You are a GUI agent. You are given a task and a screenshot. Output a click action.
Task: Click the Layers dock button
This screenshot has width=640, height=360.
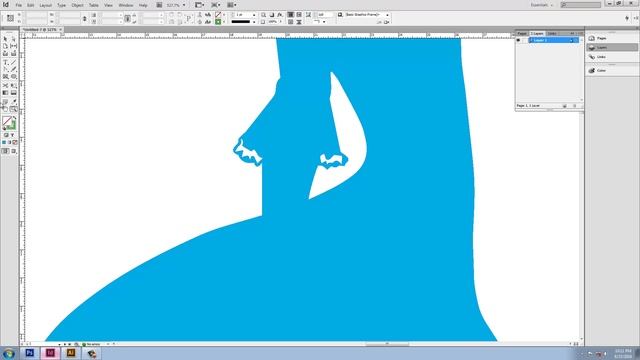tap(611, 48)
